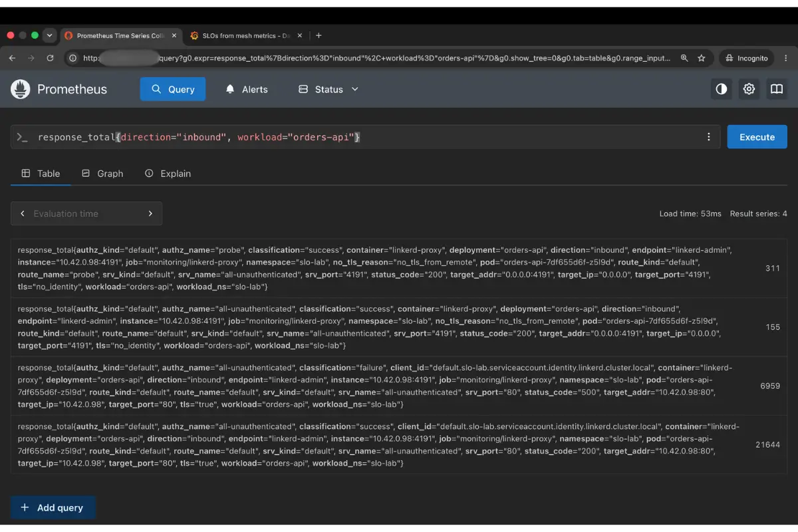This screenshot has width=798, height=532.
Task: Open a new browser tab
Action: coord(319,36)
